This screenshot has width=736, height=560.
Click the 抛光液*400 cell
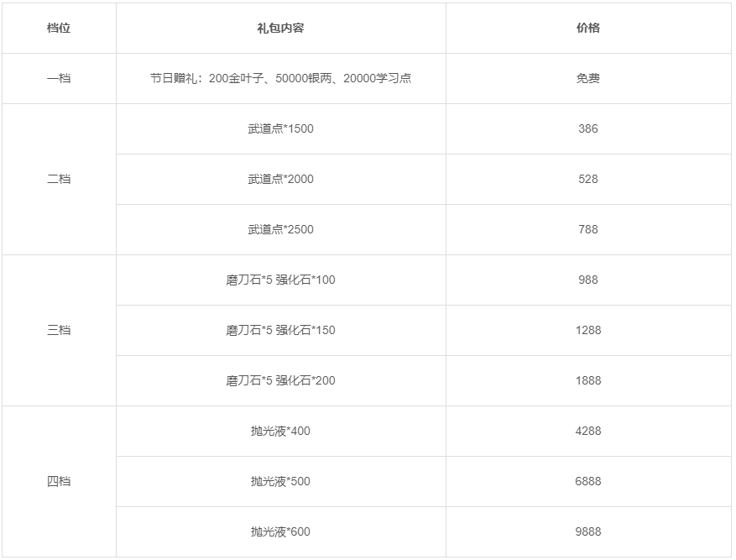(280, 431)
